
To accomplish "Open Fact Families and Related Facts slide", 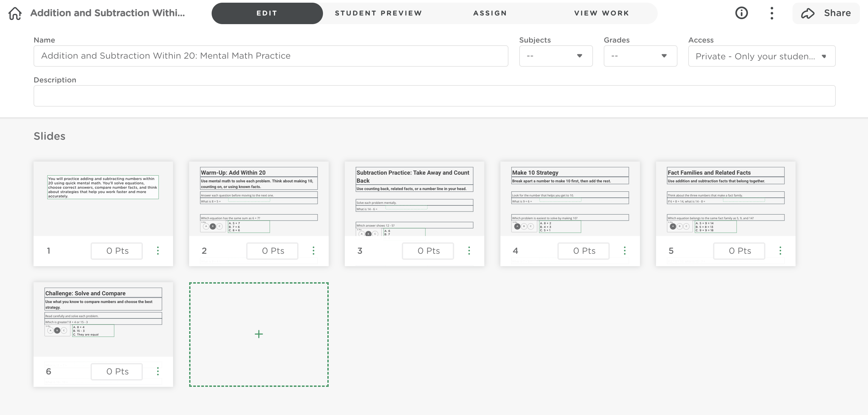I will coord(726,199).
